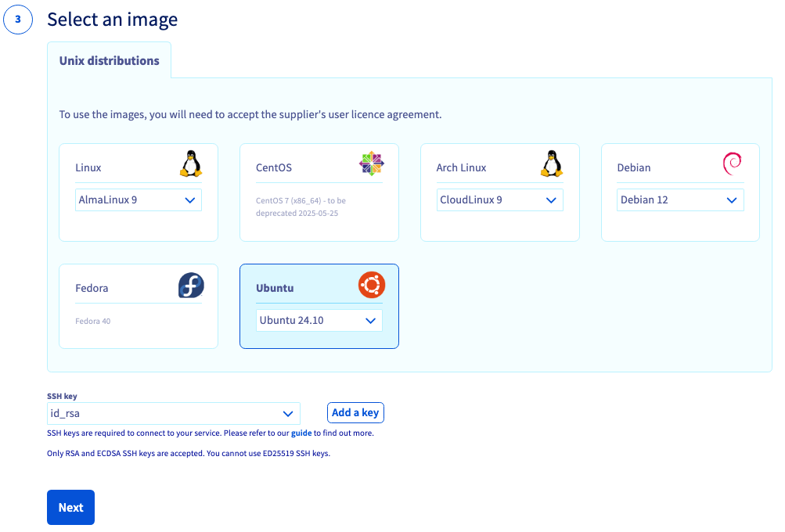Screen dimensions: 785x532
Task: Select the Debian image card title
Action: pyautogui.click(x=634, y=167)
